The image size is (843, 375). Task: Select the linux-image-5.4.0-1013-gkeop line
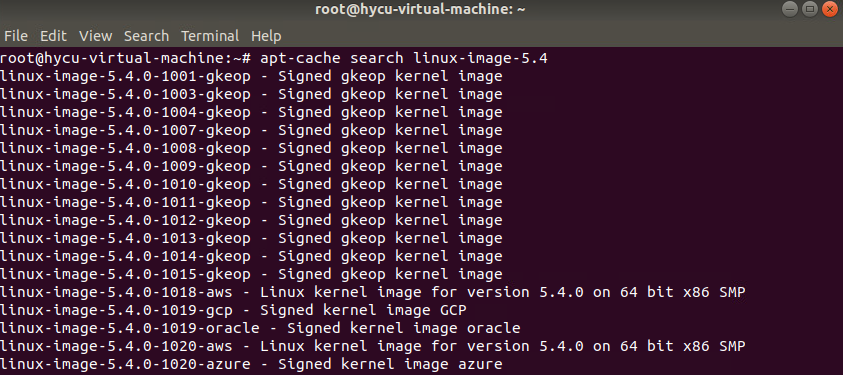point(251,238)
